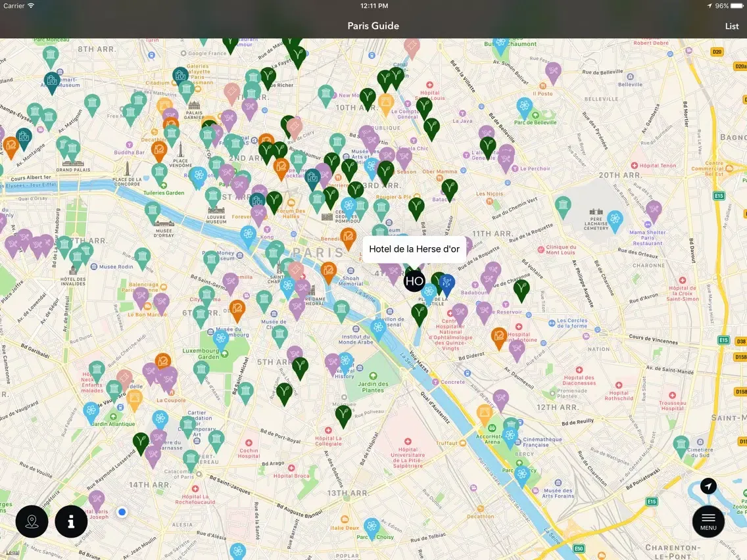Select orange pin above Place Vendôme

tap(159, 150)
